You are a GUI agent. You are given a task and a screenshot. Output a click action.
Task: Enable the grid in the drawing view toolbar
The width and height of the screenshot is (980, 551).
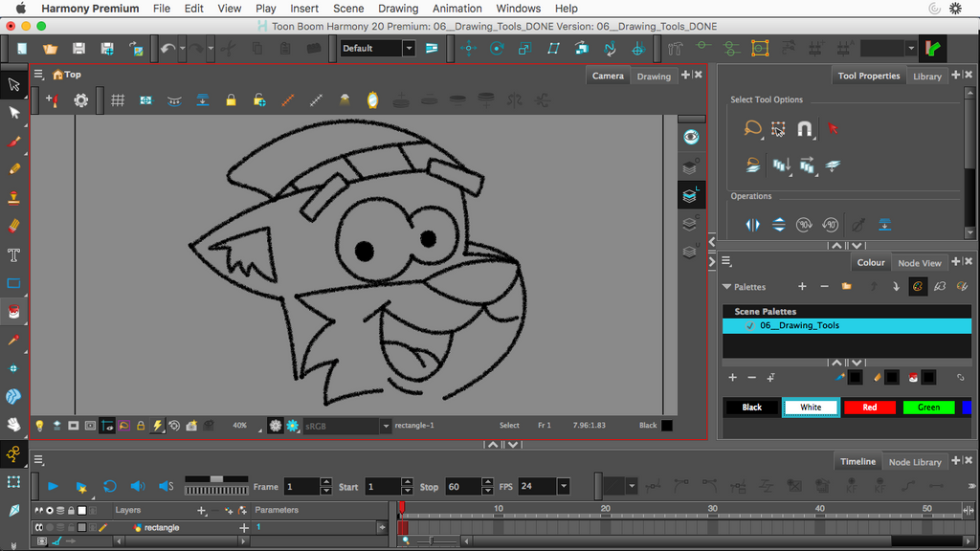pyautogui.click(x=117, y=99)
